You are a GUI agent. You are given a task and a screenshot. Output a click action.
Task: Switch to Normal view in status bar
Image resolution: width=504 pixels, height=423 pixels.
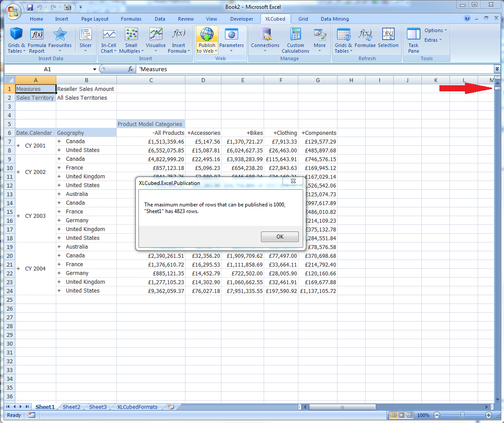(x=393, y=415)
